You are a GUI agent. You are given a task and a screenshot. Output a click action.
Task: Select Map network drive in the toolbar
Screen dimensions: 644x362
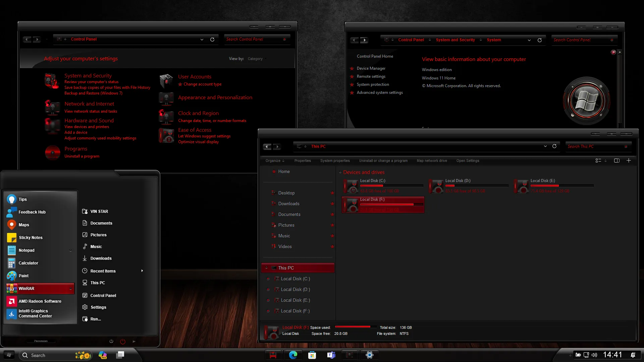coord(432,161)
